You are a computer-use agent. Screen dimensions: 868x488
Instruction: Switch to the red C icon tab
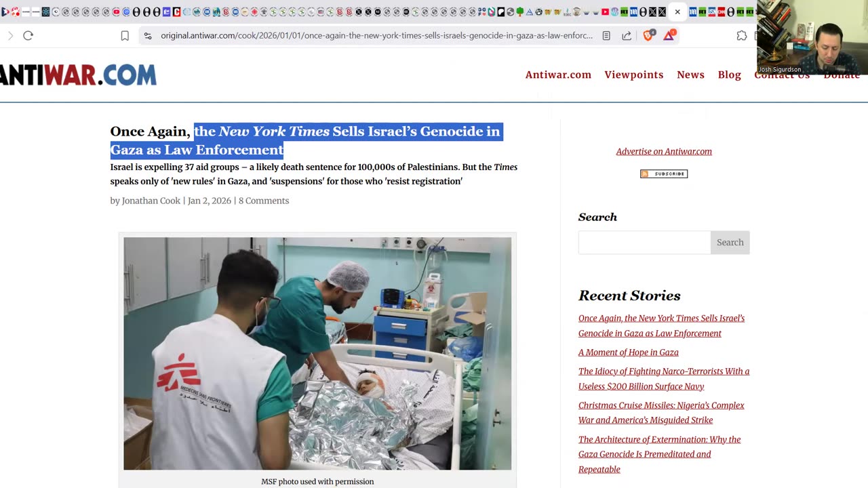coord(176,12)
